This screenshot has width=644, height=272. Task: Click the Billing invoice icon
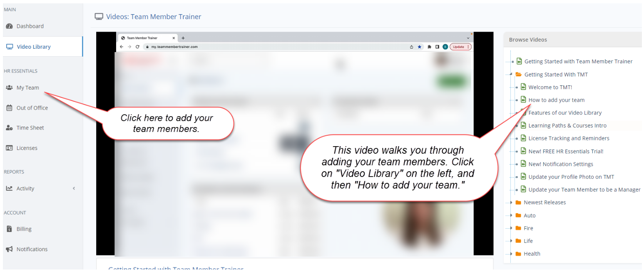pyautogui.click(x=9, y=229)
